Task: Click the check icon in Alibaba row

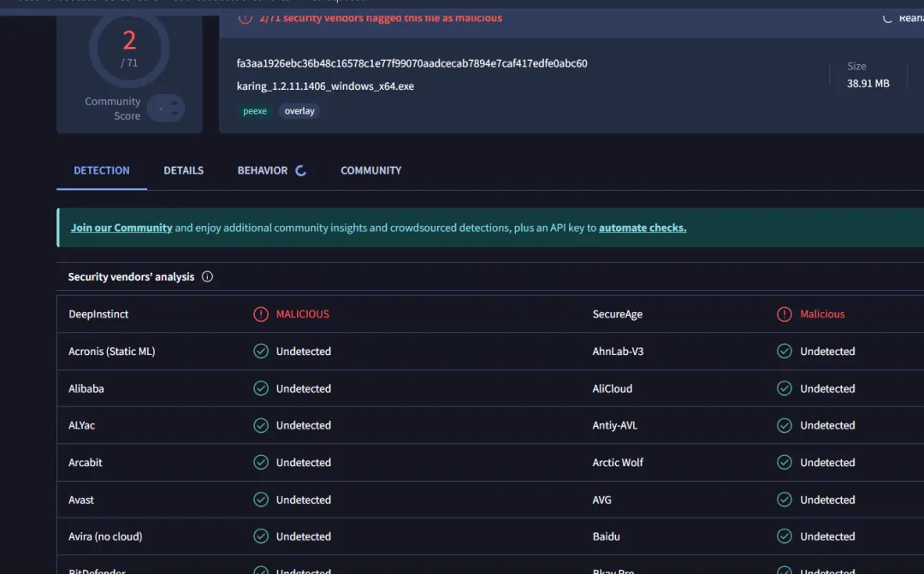Action: pyautogui.click(x=260, y=388)
